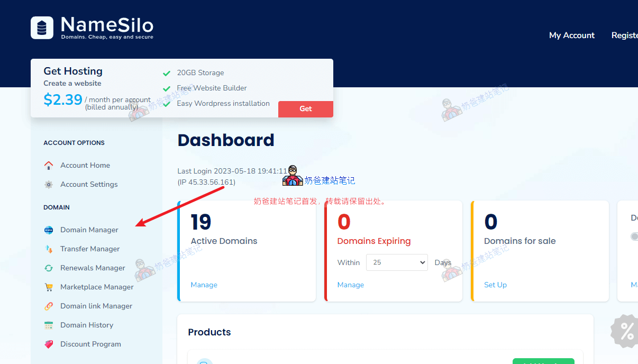Click the Domain History calendar icon
Screen dimensions: 638x364
[x=49, y=325]
